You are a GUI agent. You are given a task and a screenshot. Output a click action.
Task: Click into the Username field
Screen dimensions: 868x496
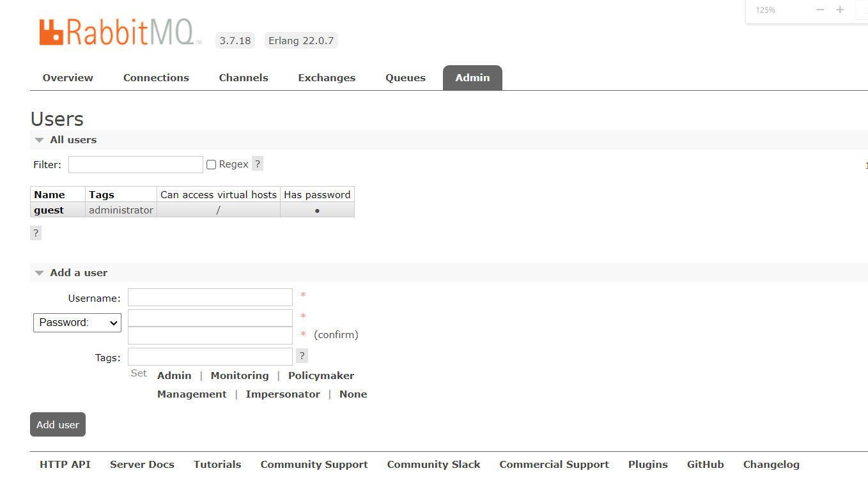210,297
